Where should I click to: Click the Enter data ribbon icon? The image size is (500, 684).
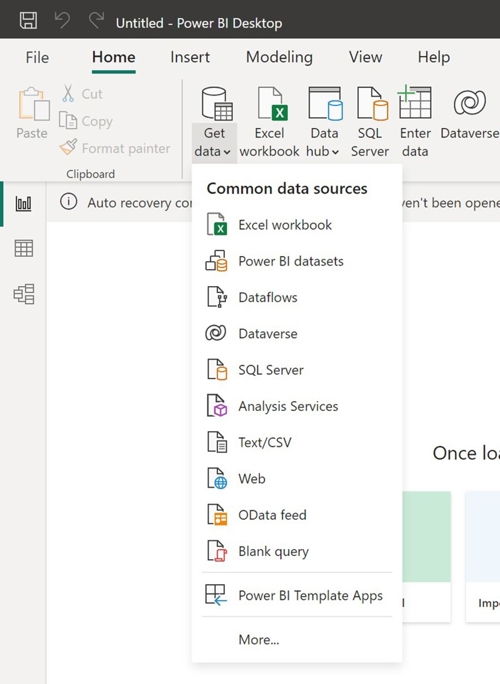coord(415,122)
